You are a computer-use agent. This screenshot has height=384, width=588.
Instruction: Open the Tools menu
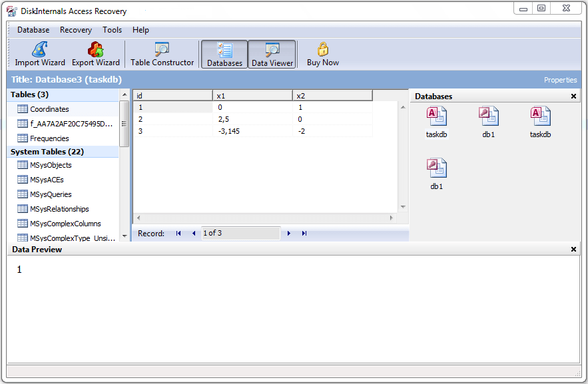click(112, 30)
